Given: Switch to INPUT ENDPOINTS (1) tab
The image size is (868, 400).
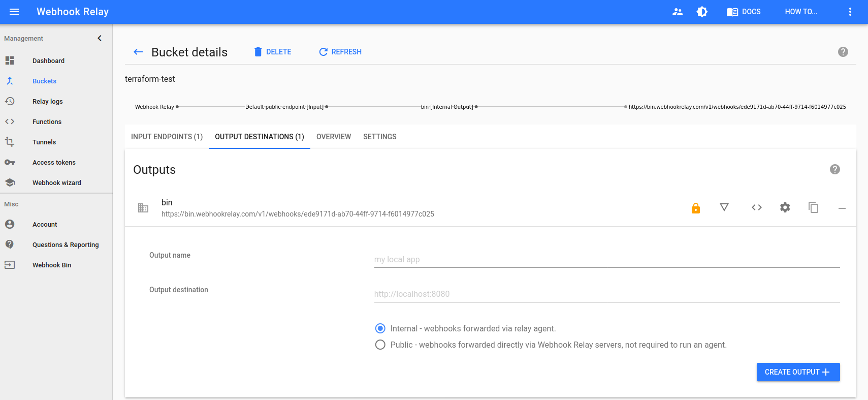Looking at the screenshot, I should tap(167, 137).
